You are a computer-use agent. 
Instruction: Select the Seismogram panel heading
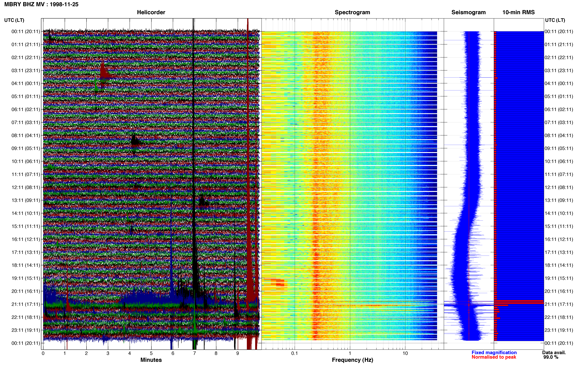(x=468, y=12)
